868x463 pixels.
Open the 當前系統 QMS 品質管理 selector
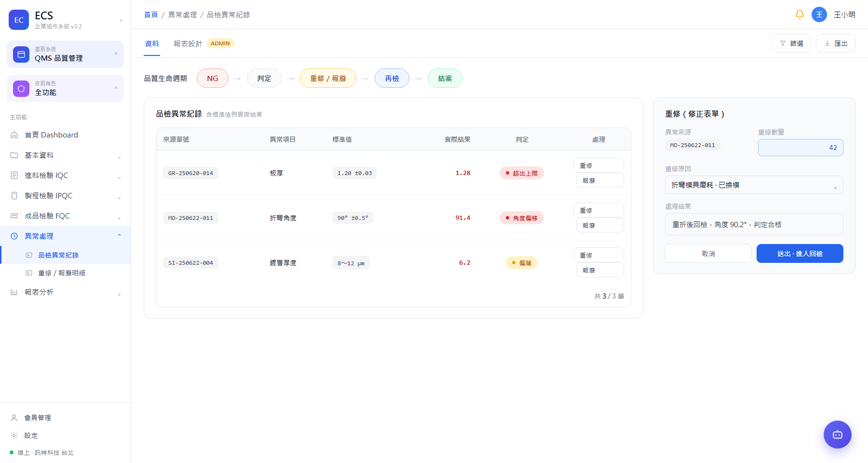(65, 54)
